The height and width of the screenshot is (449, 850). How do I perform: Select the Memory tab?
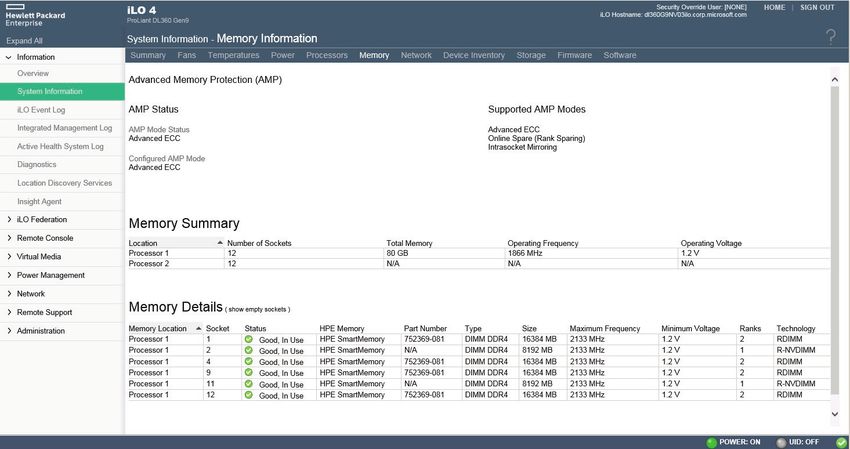click(x=374, y=55)
